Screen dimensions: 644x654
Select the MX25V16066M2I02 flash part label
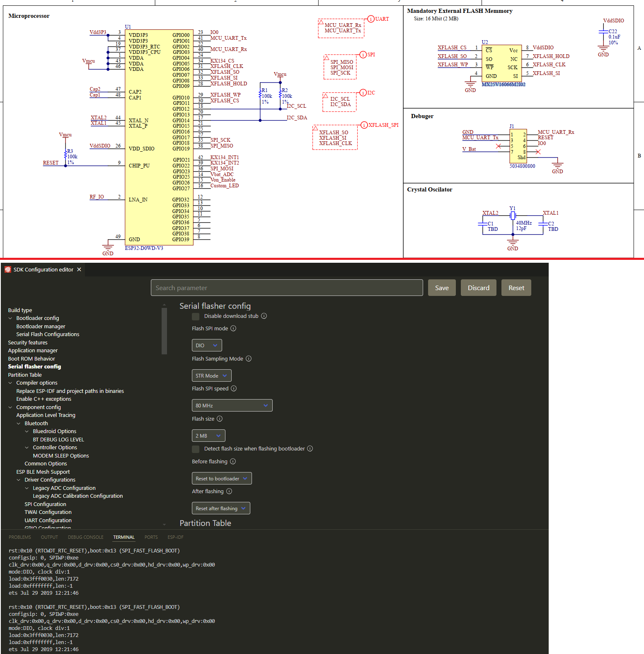(x=504, y=85)
